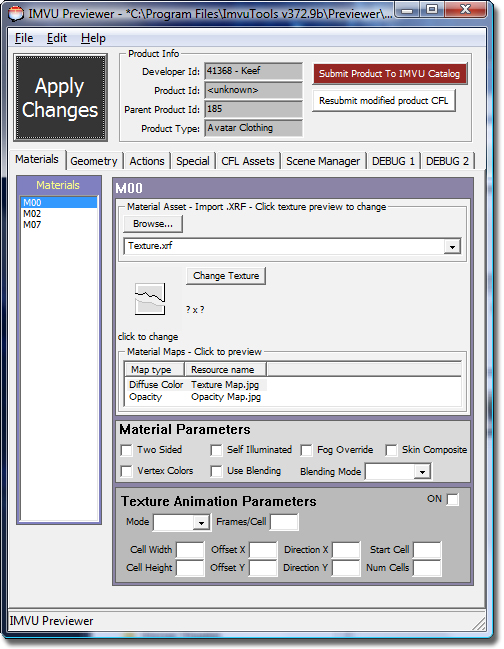Click the Resource name column header
Screen dimensions: 504x649
tap(226, 370)
